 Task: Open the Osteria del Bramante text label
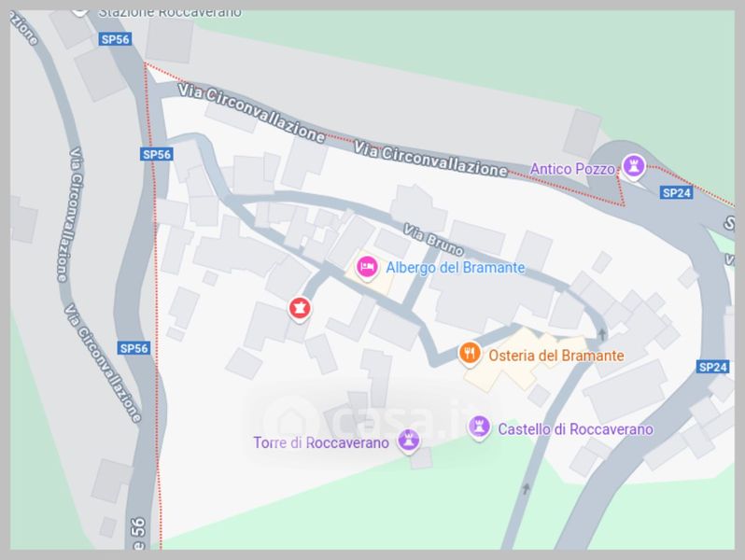(x=555, y=356)
